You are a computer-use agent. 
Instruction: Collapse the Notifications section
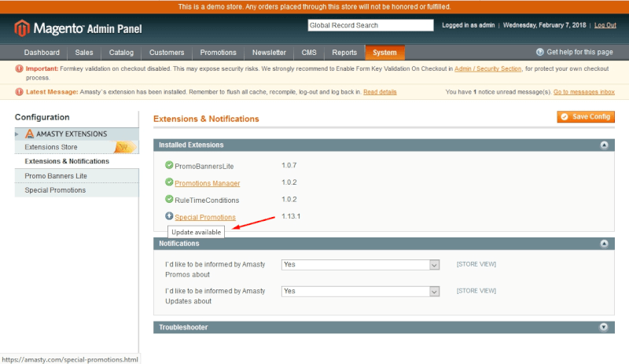604,244
